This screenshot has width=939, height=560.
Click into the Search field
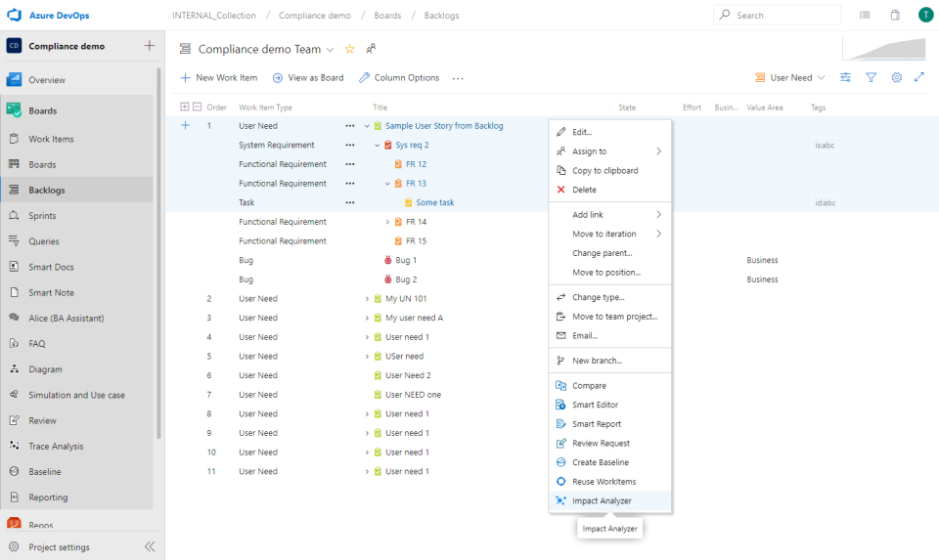(x=782, y=16)
